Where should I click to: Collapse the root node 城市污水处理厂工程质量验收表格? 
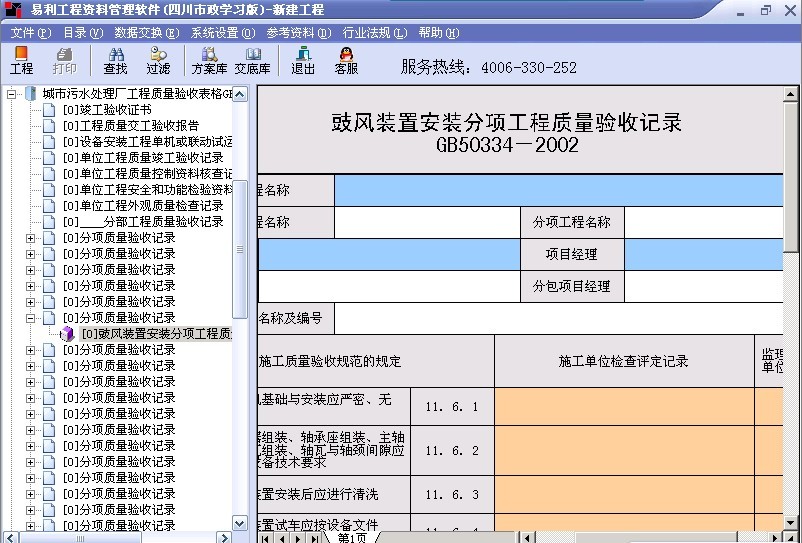[x=12, y=94]
